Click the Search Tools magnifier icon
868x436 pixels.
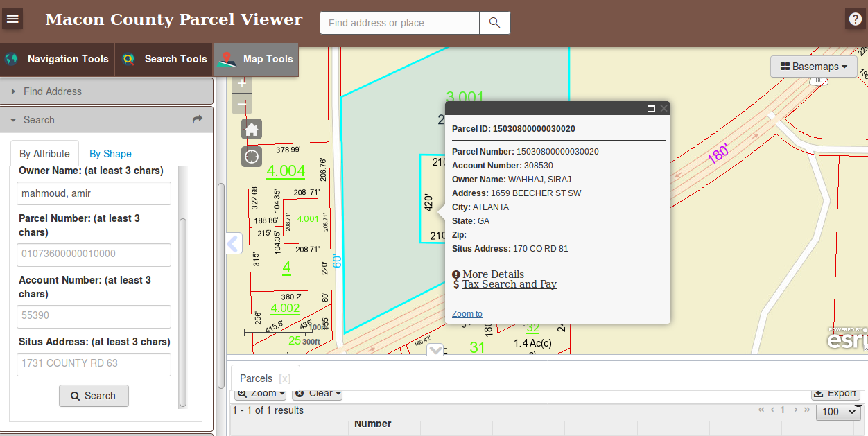tap(128, 59)
